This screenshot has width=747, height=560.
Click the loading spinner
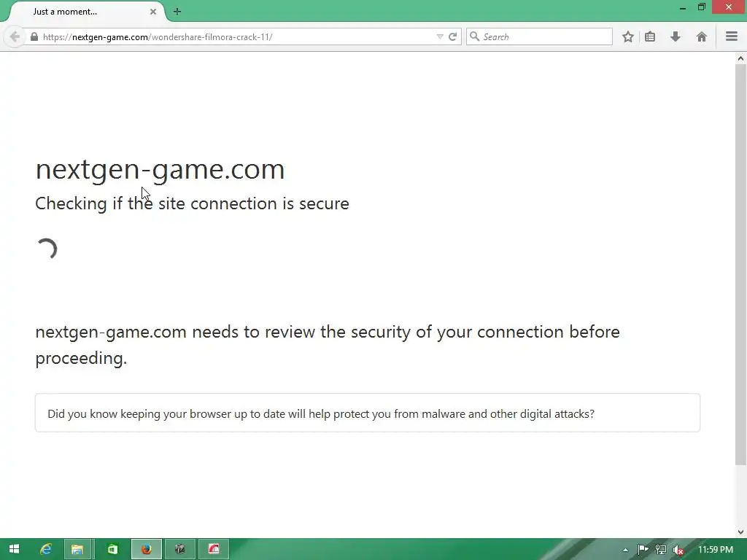point(47,249)
